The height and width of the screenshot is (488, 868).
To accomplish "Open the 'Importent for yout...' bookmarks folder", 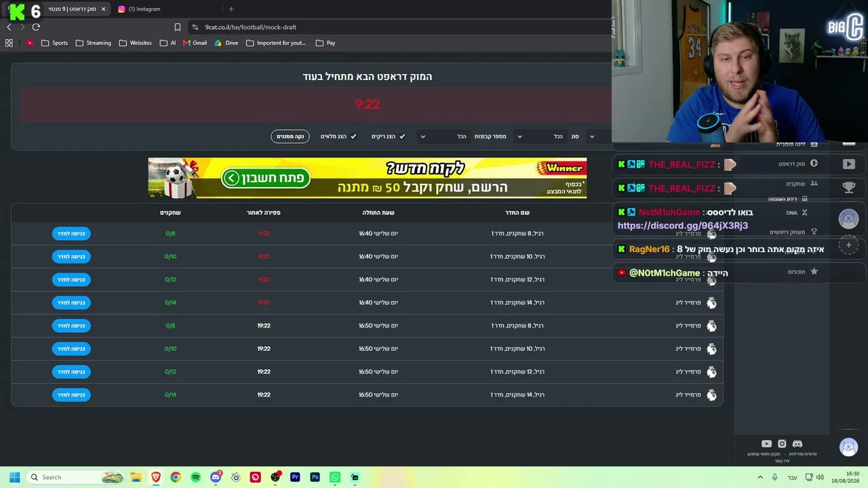I will tap(275, 43).
